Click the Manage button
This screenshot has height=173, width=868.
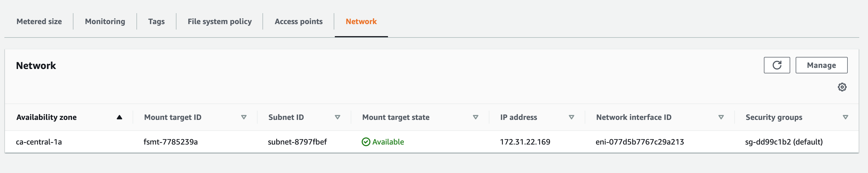821,65
